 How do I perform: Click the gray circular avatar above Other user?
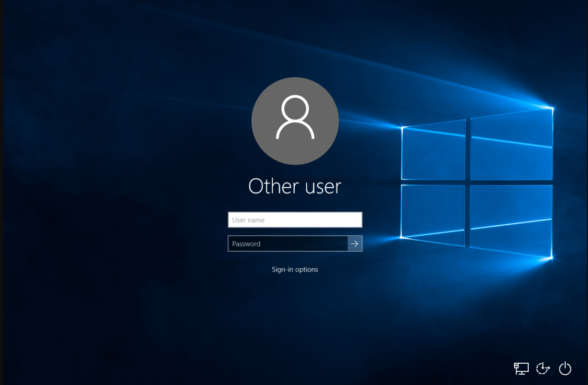(295, 121)
